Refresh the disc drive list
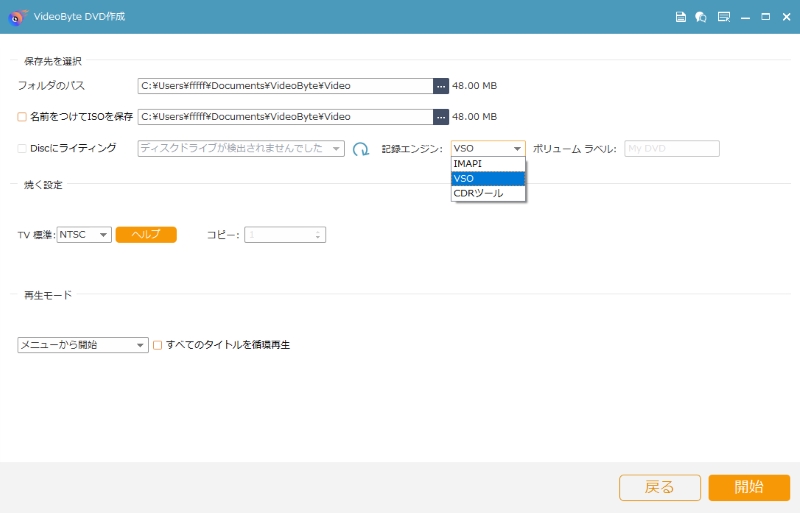This screenshot has width=800, height=513. coord(361,149)
